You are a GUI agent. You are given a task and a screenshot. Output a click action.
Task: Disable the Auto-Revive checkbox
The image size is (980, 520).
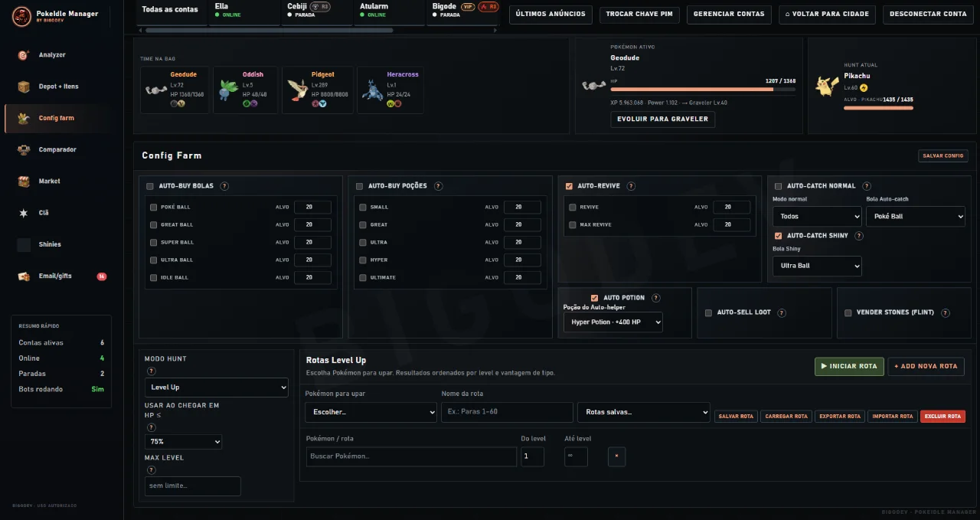[569, 186]
